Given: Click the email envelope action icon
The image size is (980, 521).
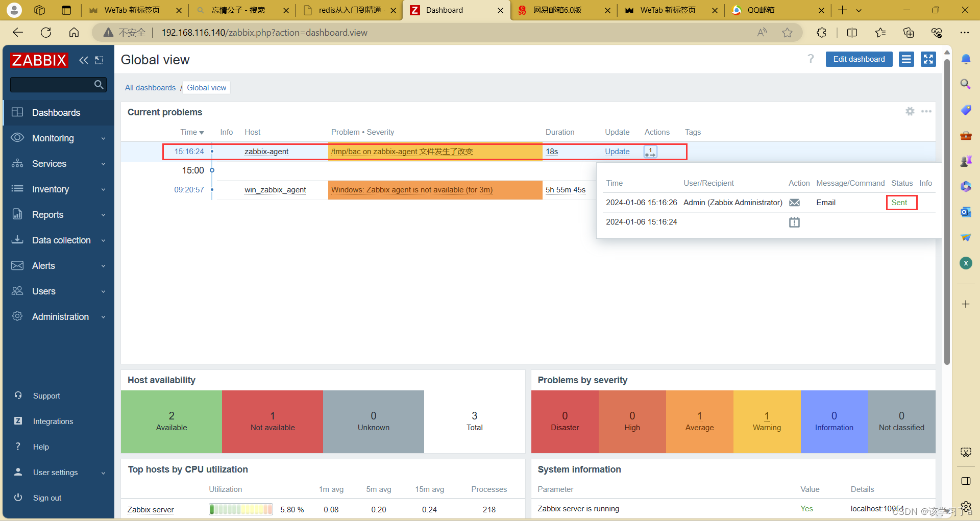Looking at the screenshot, I should [x=794, y=203].
